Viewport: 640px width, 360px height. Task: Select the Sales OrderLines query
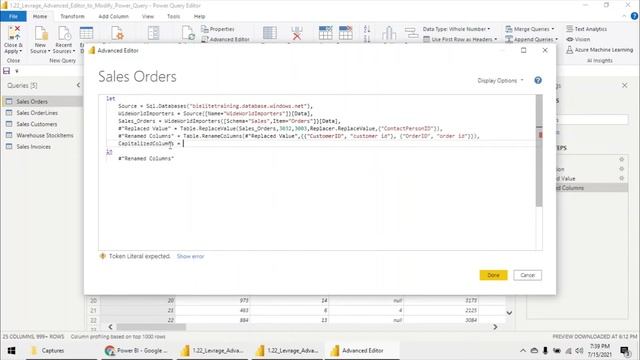pos(42,113)
